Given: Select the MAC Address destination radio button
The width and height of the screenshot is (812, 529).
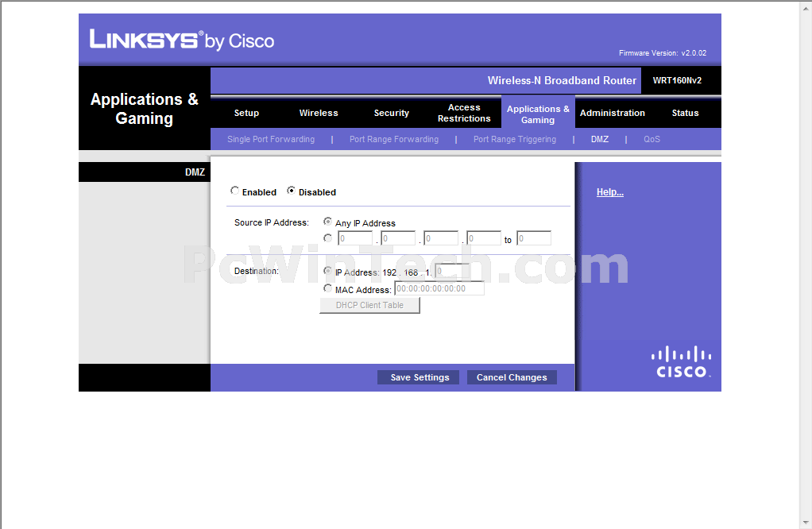Looking at the screenshot, I should [x=327, y=288].
